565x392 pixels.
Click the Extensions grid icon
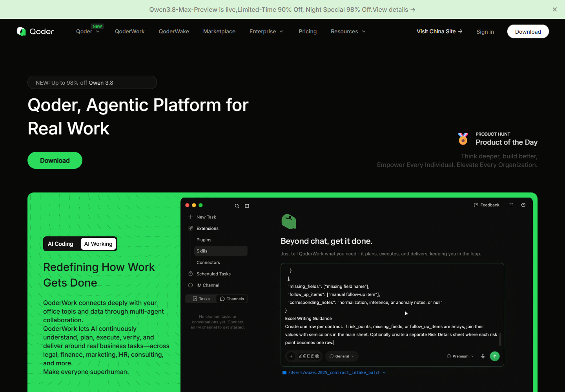tap(191, 228)
